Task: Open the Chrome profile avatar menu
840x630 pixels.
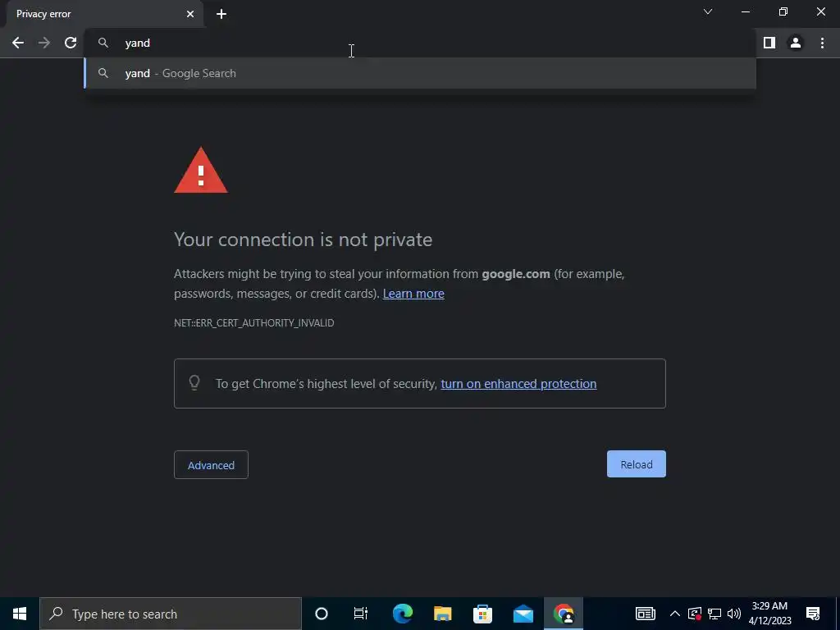Action: click(796, 43)
